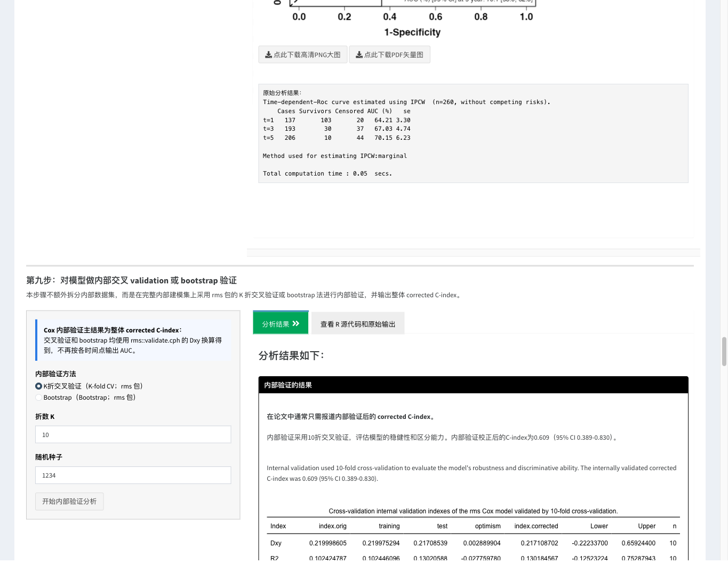Open the 分析结果 tab
728x587 pixels.
(281, 323)
